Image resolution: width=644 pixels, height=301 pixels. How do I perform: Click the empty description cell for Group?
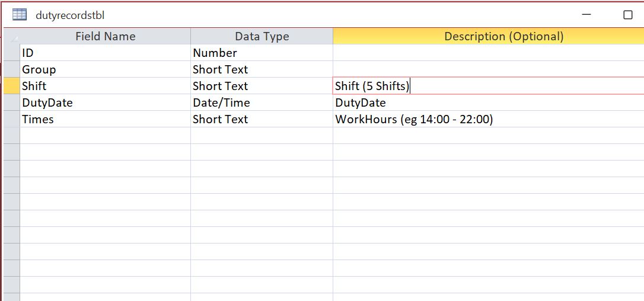(489, 69)
